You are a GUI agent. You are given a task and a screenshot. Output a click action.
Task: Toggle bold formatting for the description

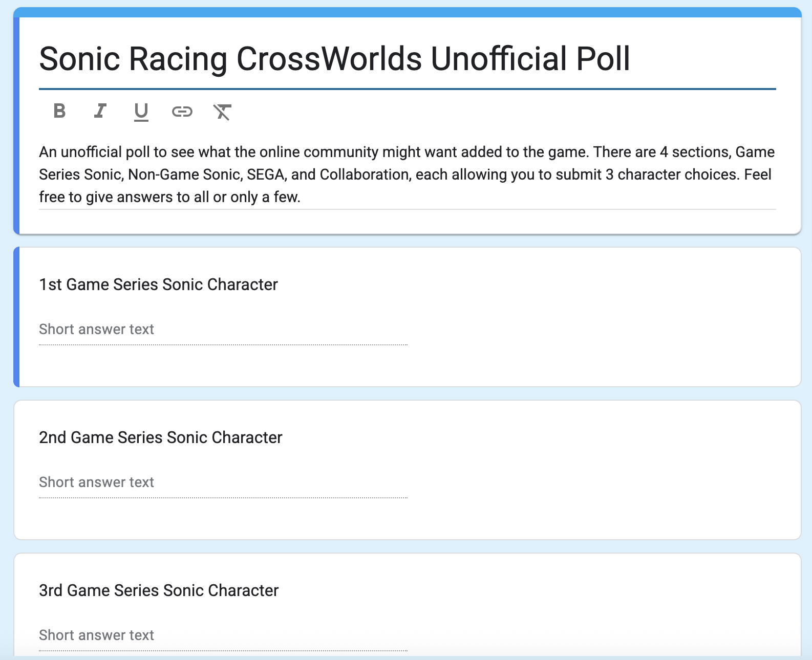(59, 111)
